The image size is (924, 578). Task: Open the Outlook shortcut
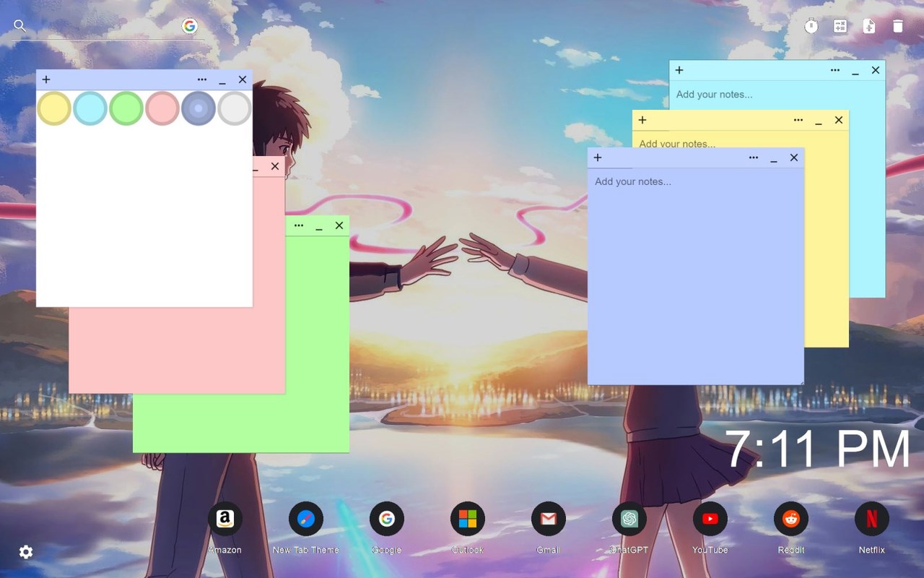468,519
